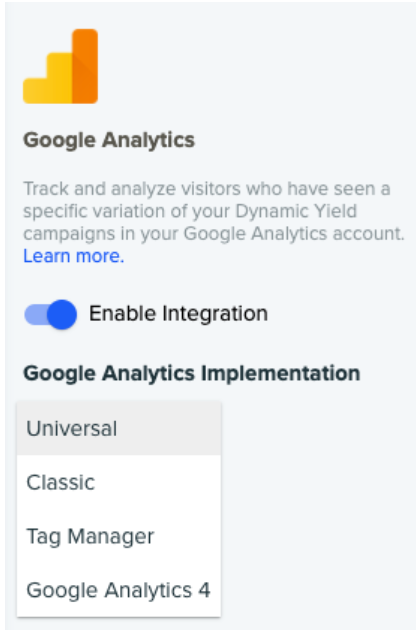Select Universal from the implementation dropdown
The image size is (416, 630).
[119, 428]
